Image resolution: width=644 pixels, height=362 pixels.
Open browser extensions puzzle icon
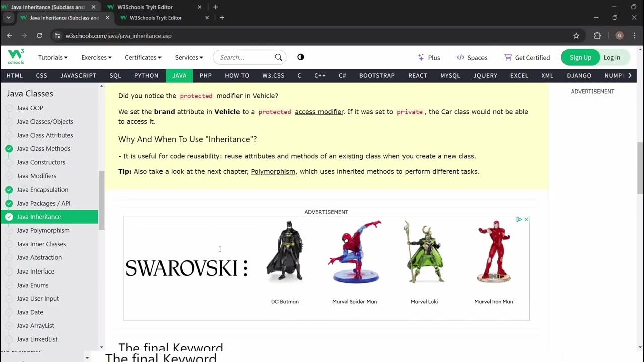[597, 36]
